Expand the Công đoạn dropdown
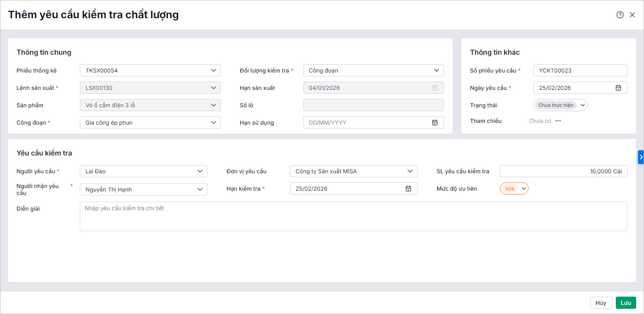The image size is (644, 314). tap(213, 122)
